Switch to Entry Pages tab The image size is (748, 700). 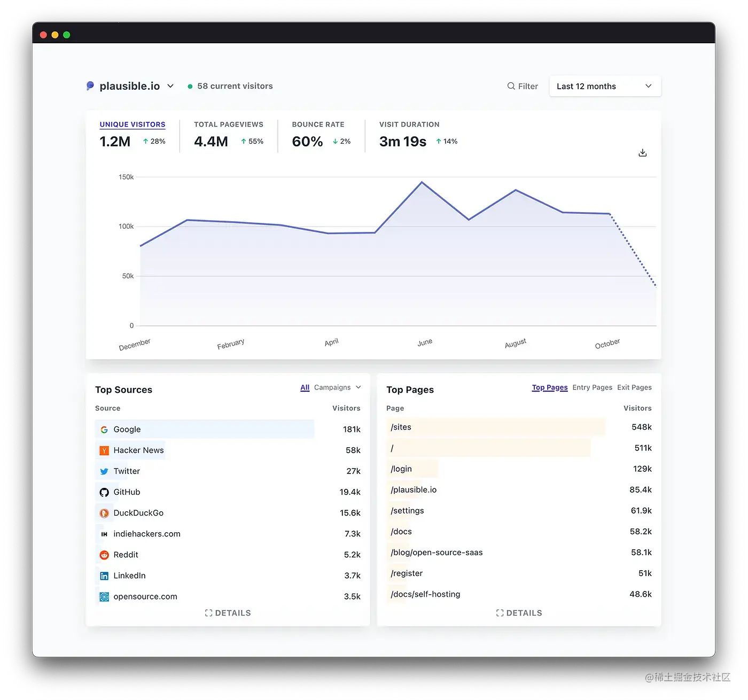pos(592,387)
